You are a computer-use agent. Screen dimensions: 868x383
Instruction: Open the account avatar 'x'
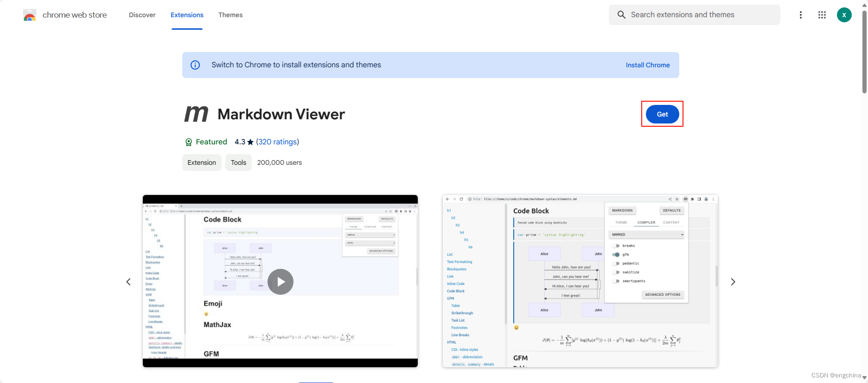(844, 15)
